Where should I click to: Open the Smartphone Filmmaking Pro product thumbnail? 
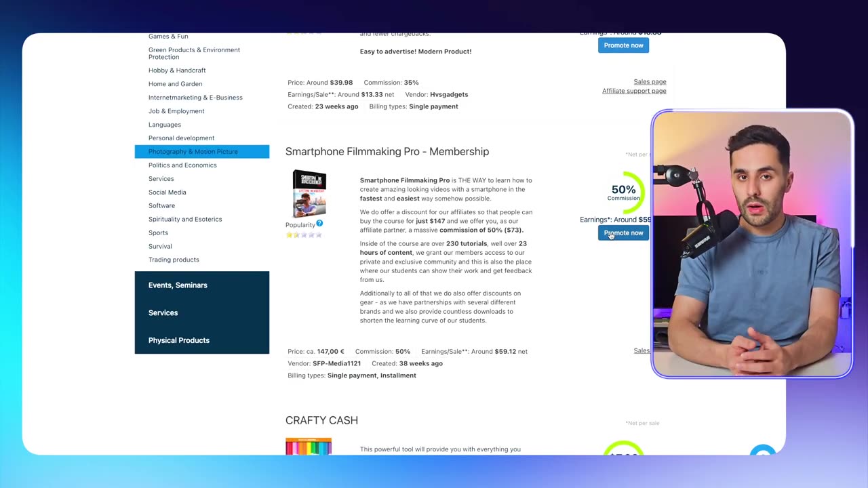(x=309, y=194)
